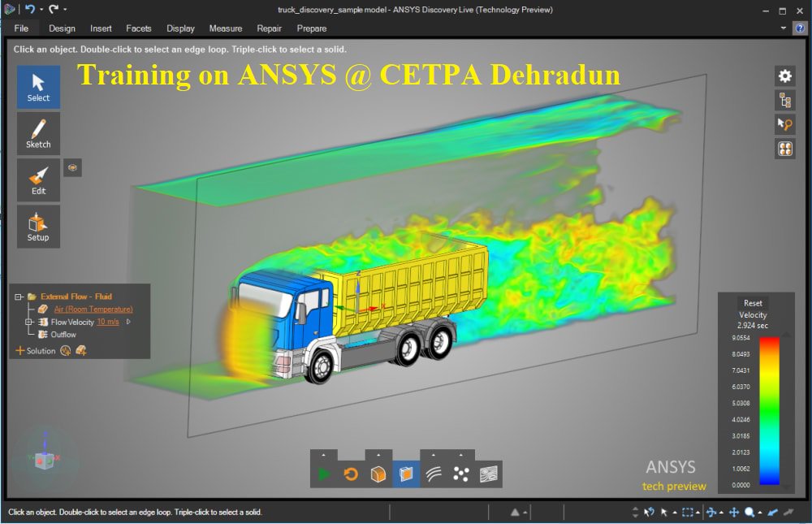Collapse the External Flow - Fluid node

(x=19, y=297)
